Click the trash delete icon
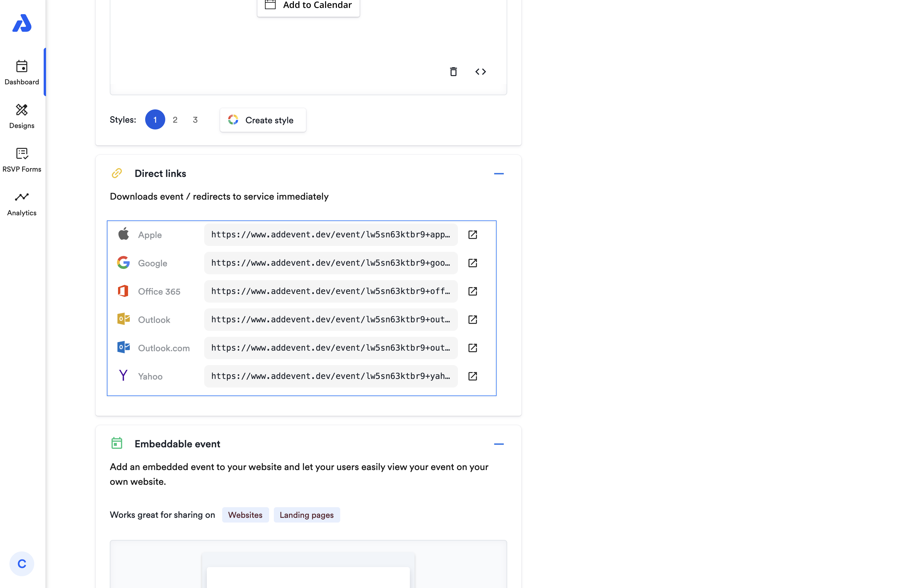This screenshot has width=910, height=588. coord(453,72)
